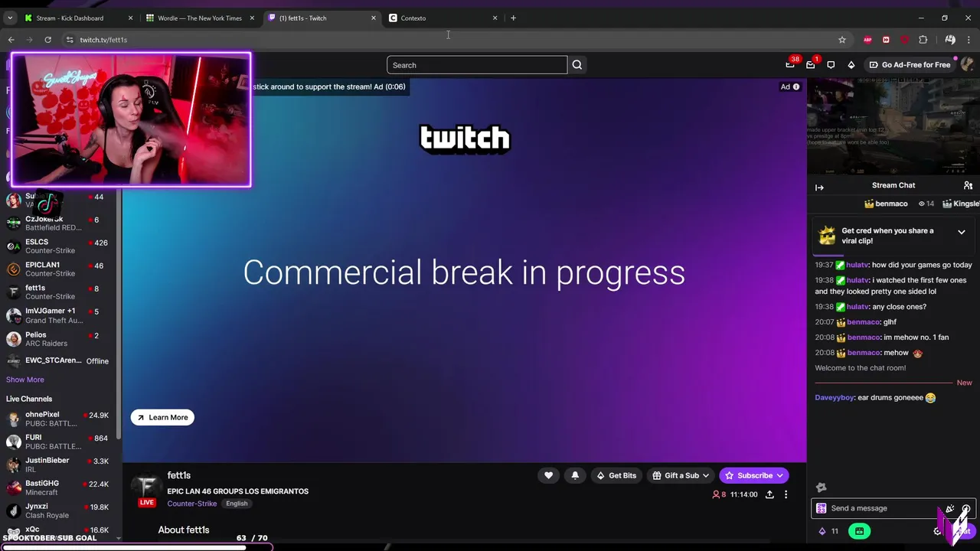
Task: Reload the browser page
Action: [47, 40]
